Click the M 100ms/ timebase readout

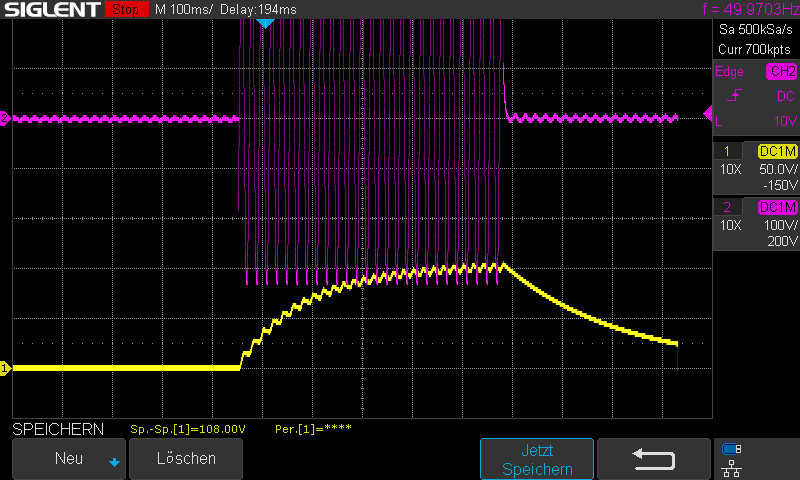pyautogui.click(x=184, y=10)
